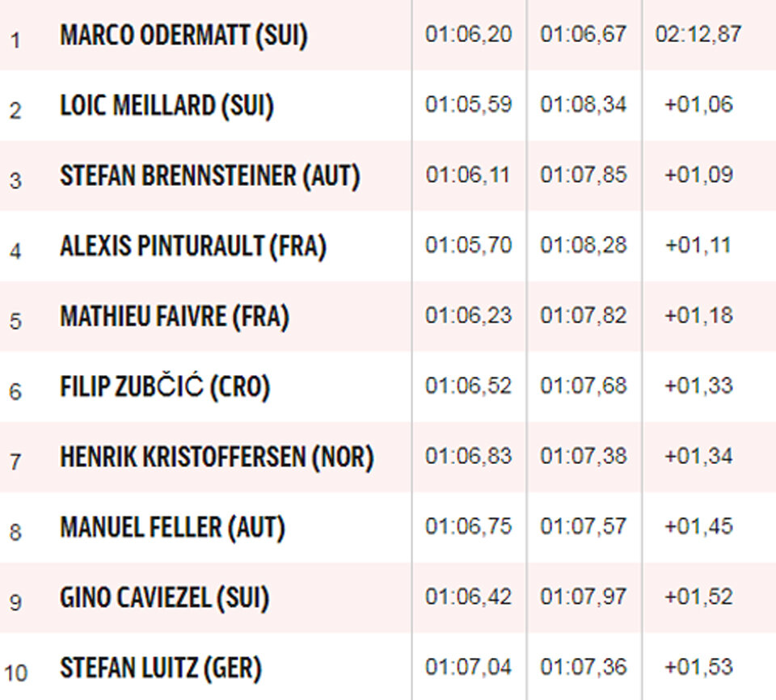The width and height of the screenshot is (776, 700).
Task: Click Stefan Luitz (GER) name
Action: tap(160, 668)
